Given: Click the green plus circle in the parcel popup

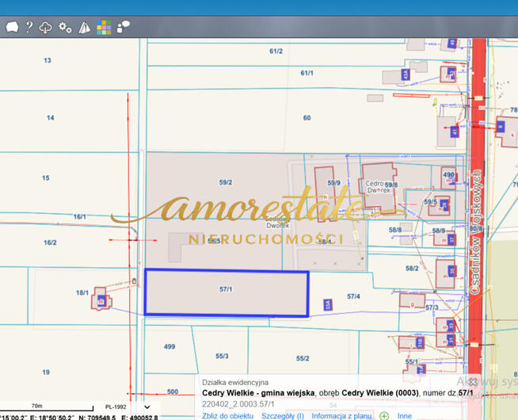Looking at the screenshot, I should click(x=384, y=415).
